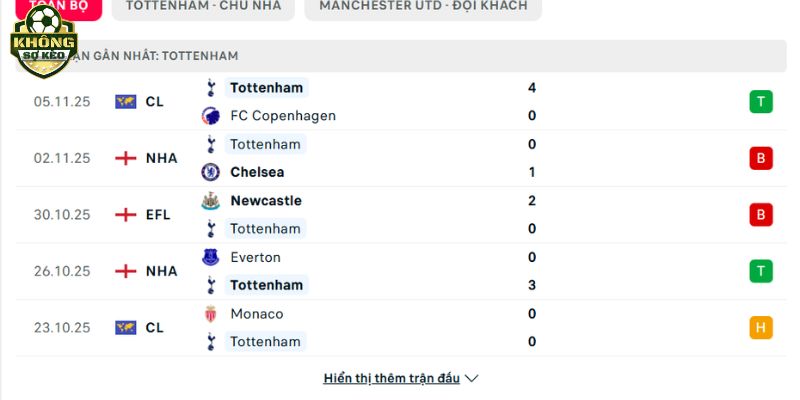Click the Chelsea club crest
This screenshot has width=800, height=400.
coord(210,172)
